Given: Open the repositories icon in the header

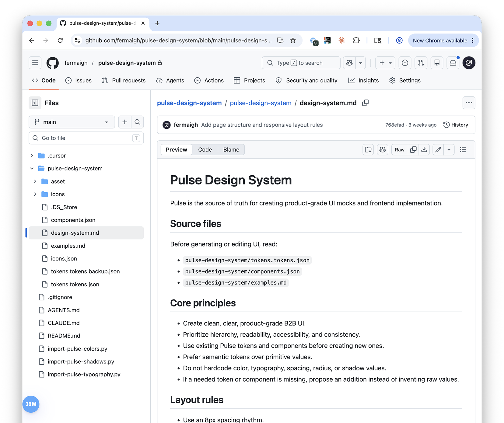Looking at the screenshot, I should [x=437, y=63].
